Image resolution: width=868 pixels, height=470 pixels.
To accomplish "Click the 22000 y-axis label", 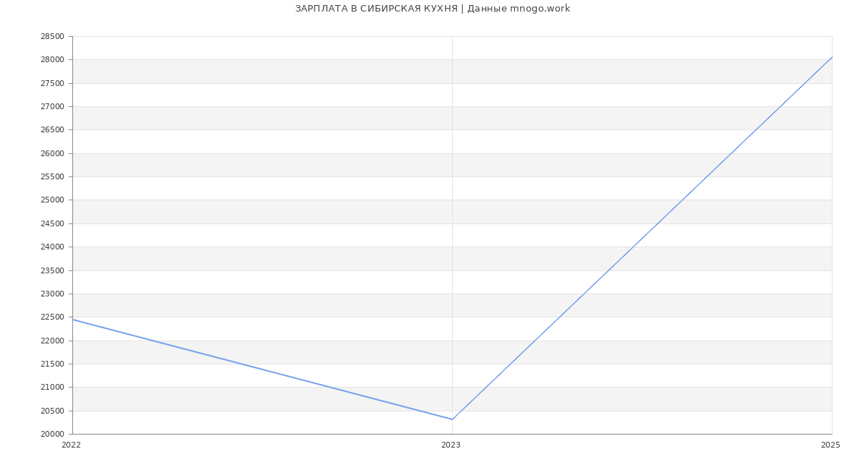I will click(x=52, y=341).
